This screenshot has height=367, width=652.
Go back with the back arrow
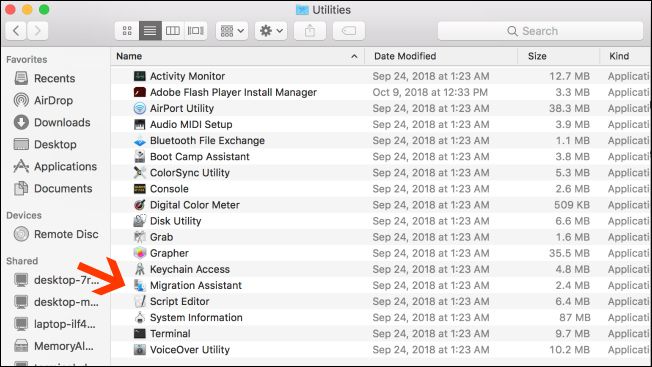(16, 31)
